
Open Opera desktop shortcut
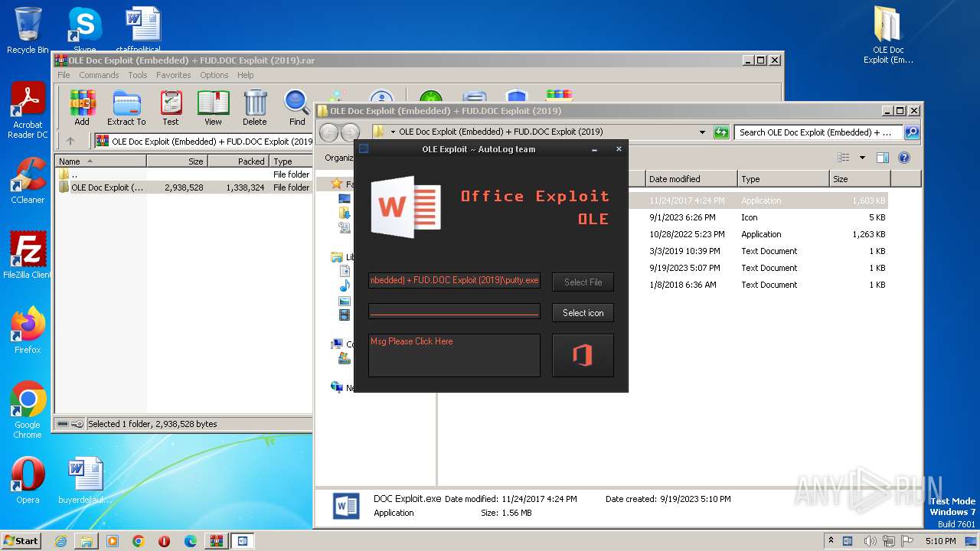pyautogui.click(x=28, y=480)
